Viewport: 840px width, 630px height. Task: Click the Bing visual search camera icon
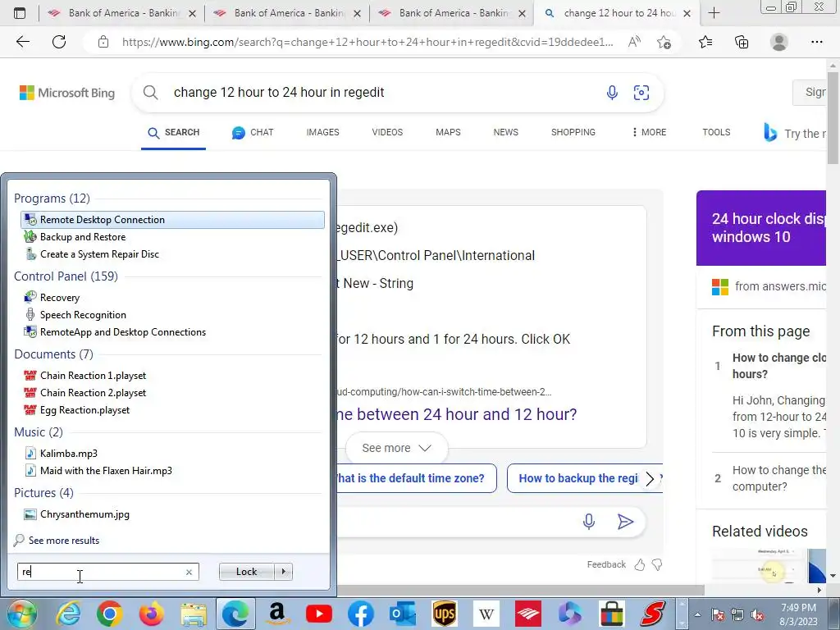(x=641, y=93)
